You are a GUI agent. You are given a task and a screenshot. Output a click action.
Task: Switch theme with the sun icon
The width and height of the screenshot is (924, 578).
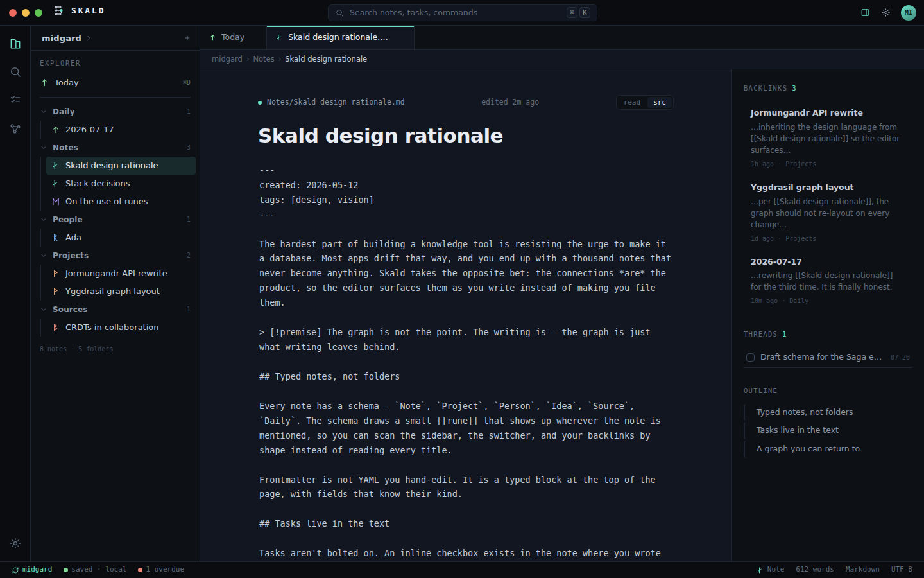[x=886, y=12]
